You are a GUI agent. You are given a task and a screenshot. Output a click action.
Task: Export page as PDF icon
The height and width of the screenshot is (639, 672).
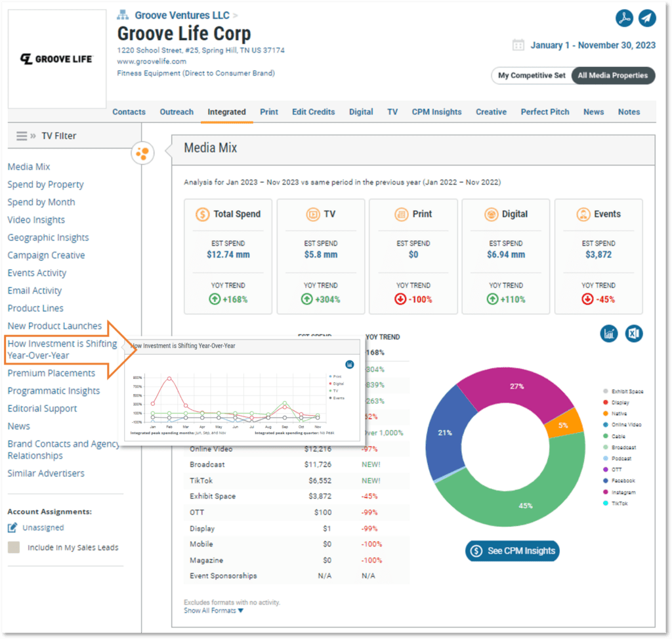tap(624, 18)
